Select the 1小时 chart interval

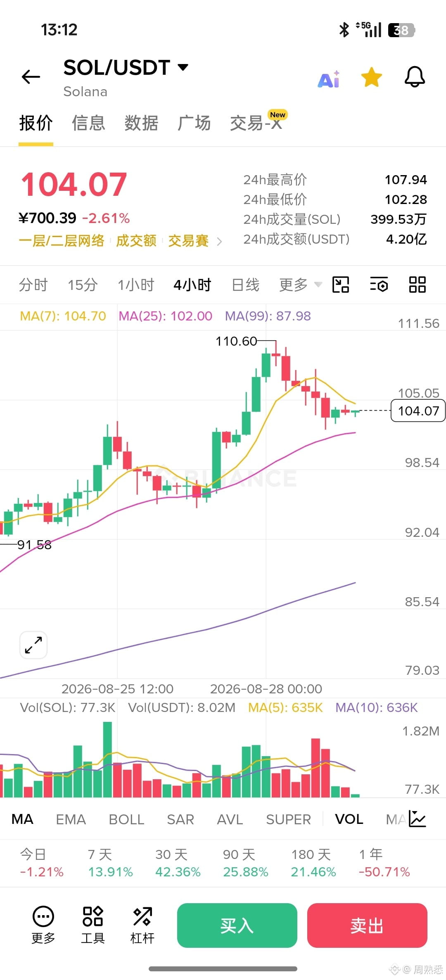pos(136,285)
